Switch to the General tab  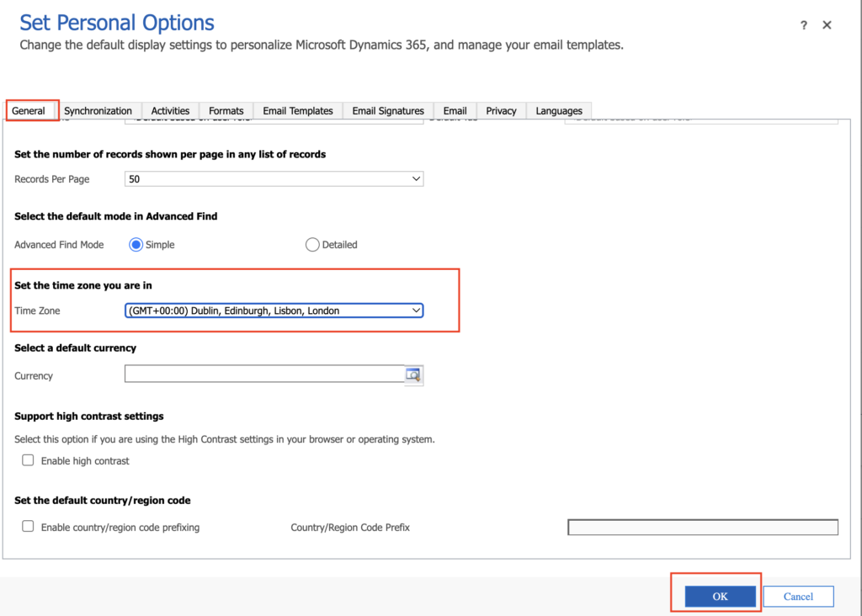coord(29,110)
